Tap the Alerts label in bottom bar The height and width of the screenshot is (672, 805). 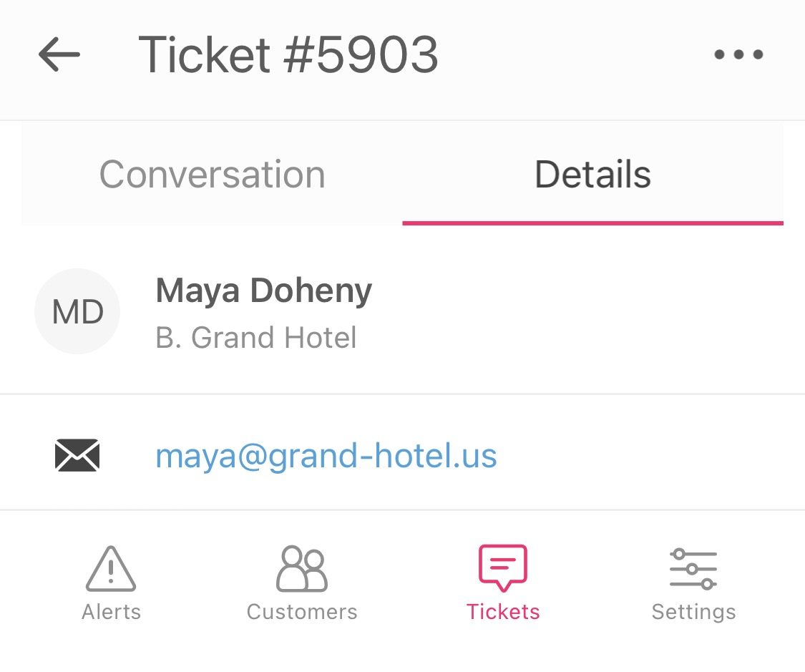click(111, 612)
